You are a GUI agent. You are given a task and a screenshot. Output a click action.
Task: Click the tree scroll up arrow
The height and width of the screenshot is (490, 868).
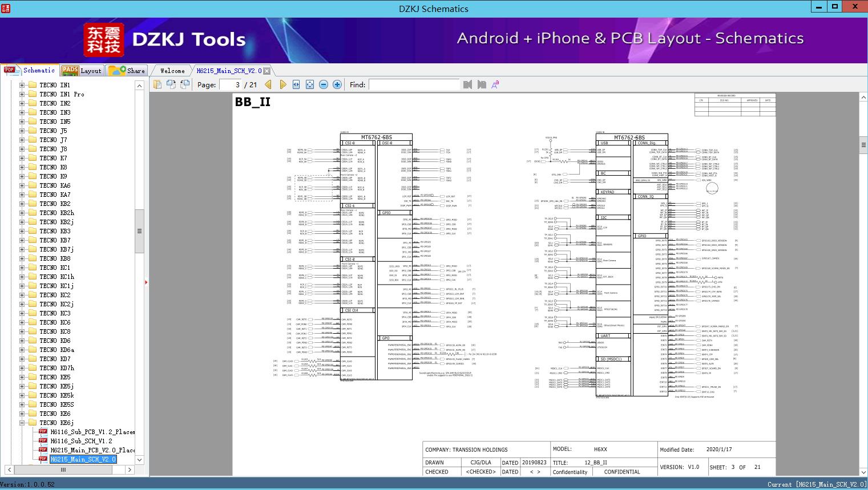point(139,86)
